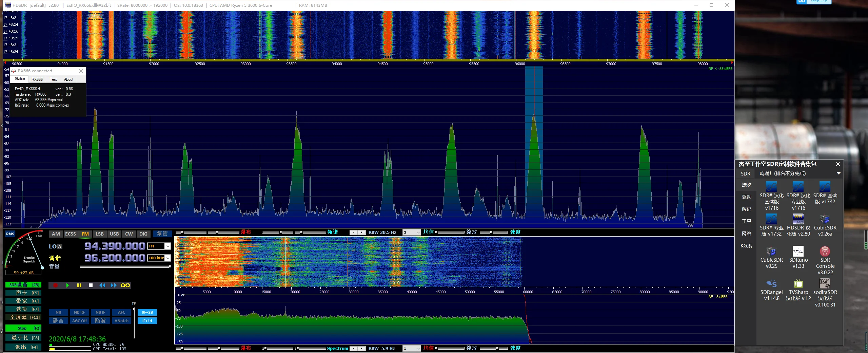
Task: Click the red record button
Action: pyautogui.click(x=56, y=285)
